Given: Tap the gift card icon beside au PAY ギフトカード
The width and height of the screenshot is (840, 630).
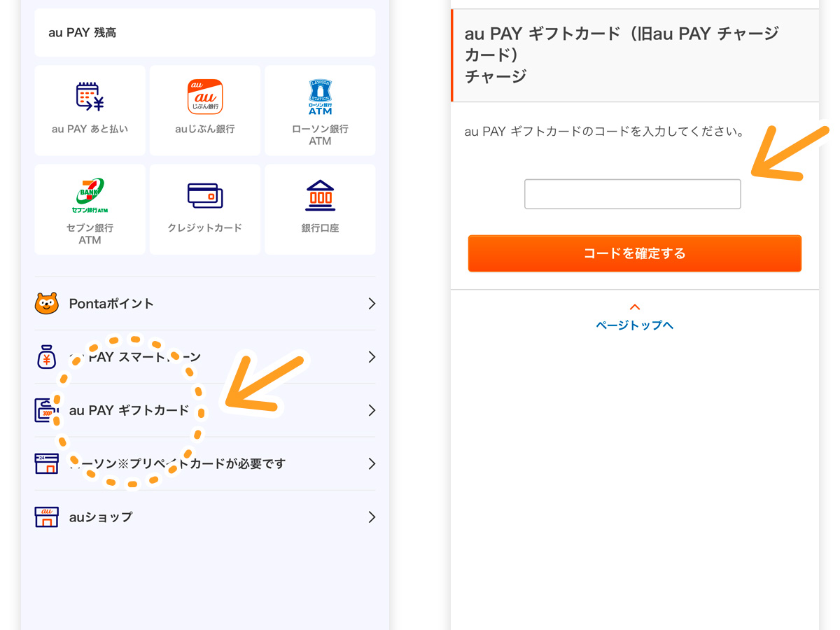Looking at the screenshot, I should point(46,410).
